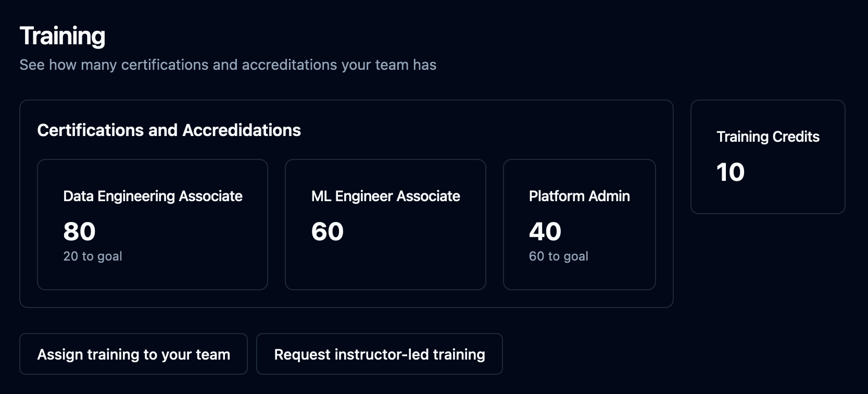Click the 80 count for Data Engineering
This screenshot has width=868, height=394.
click(80, 231)
